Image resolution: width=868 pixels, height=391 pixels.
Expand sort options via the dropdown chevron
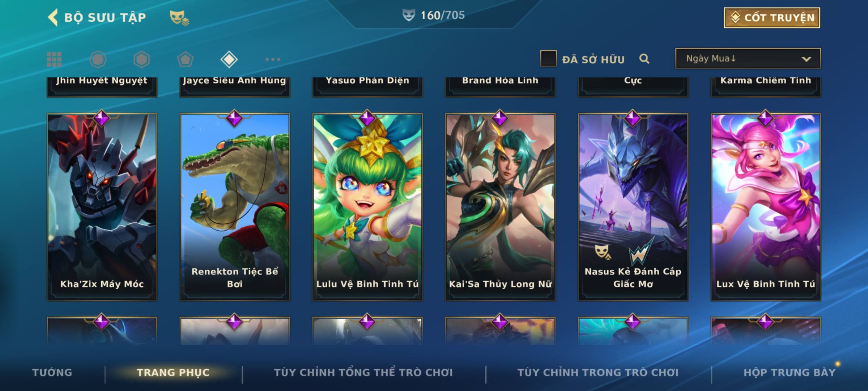tap(806, 59)
